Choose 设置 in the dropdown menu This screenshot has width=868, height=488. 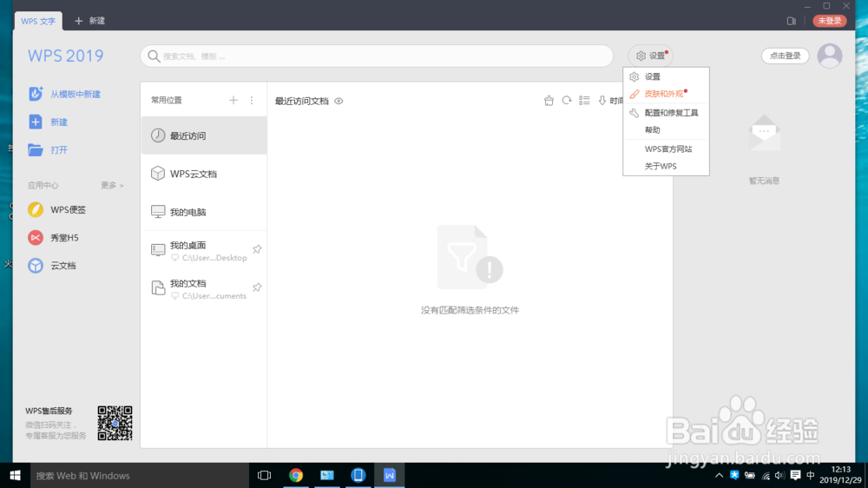pyautogui.click(x=666, y=76)
